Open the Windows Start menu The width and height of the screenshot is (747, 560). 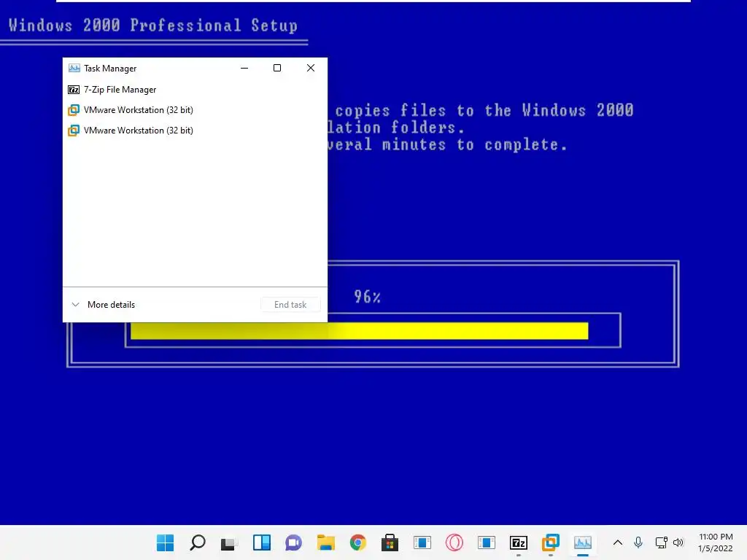click(166, 542)
